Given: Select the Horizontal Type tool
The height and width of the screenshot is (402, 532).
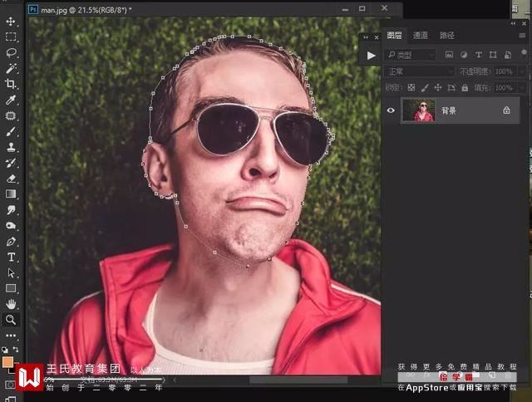Looking at the screenshot, I should [11, 257].
